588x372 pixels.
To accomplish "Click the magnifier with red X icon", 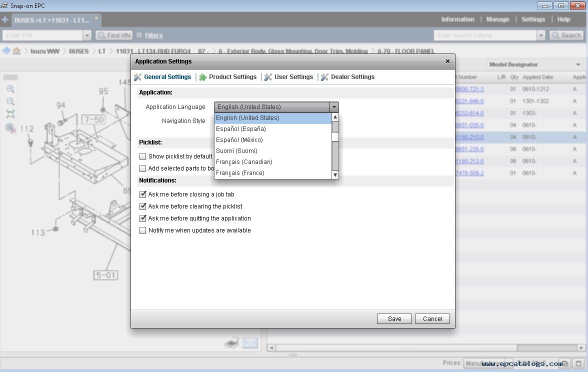I will pos(10,128).
